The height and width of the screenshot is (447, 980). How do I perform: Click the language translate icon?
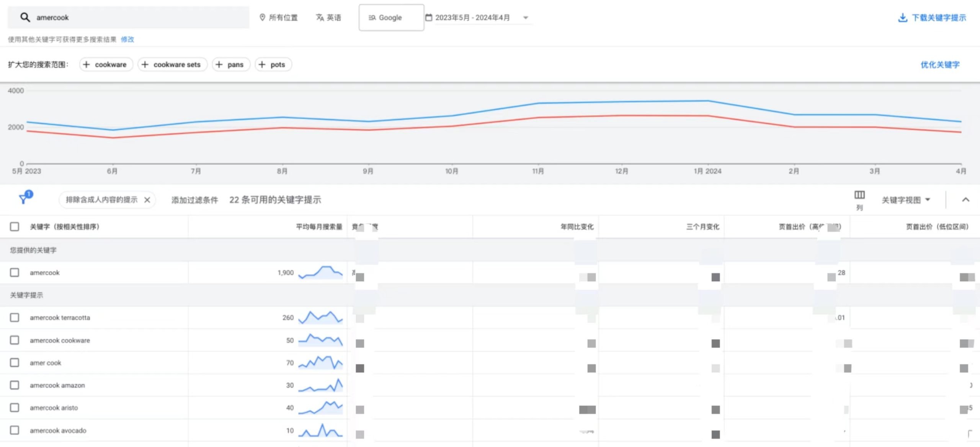[320, 17]
